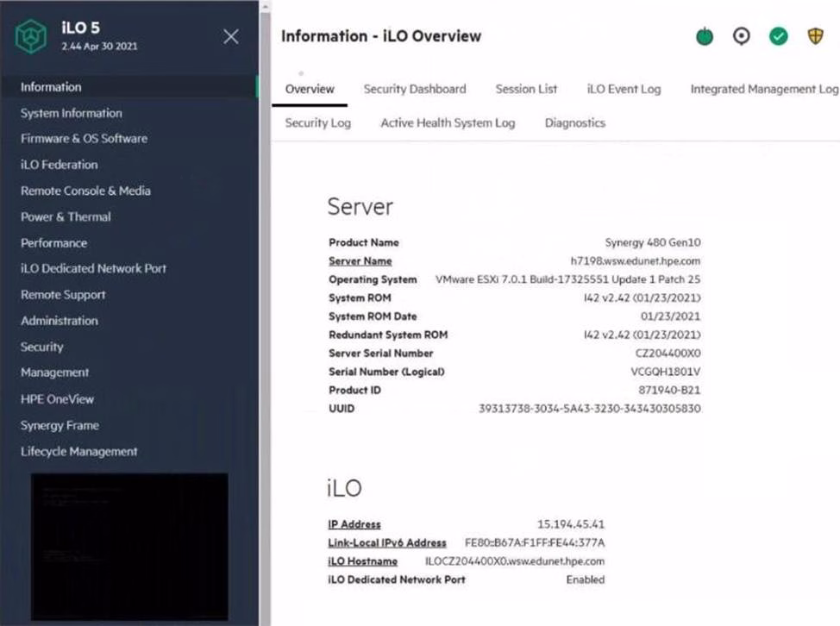This screenshot has height=626, width=840.
Task: Close the navigation sidebar with X
Action: [x=230, y=36]
